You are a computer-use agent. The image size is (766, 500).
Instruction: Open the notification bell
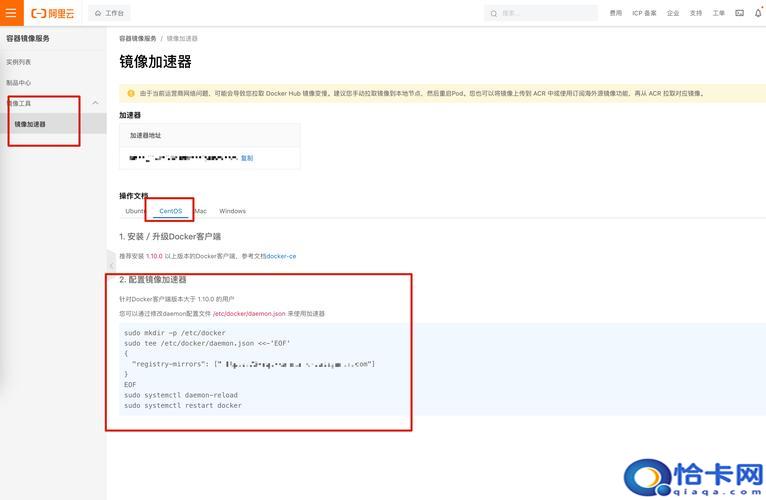pos(758,13)
